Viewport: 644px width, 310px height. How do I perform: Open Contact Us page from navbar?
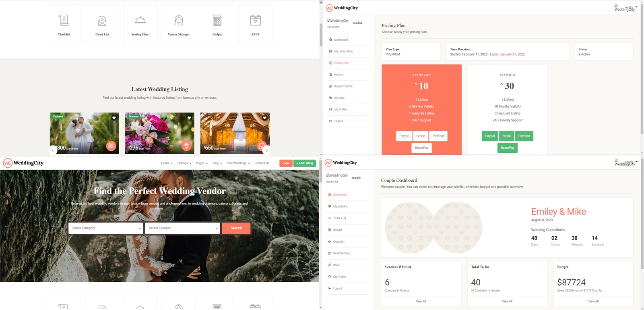[262, 163]
